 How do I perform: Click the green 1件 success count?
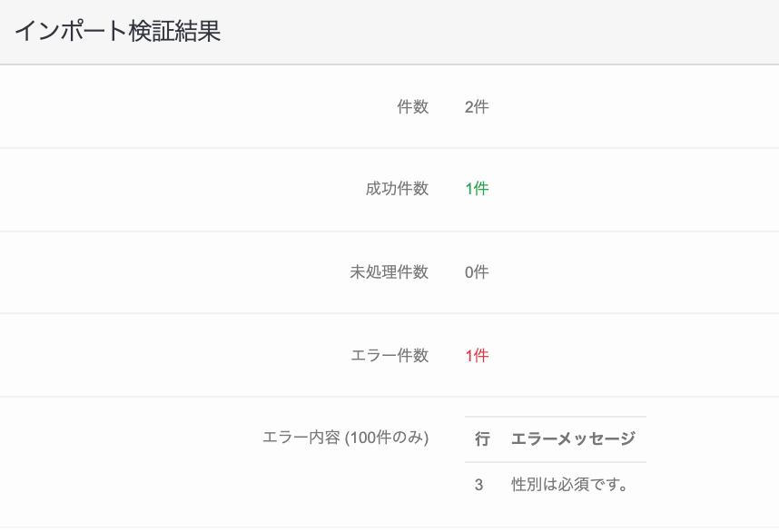pos(477,189)
